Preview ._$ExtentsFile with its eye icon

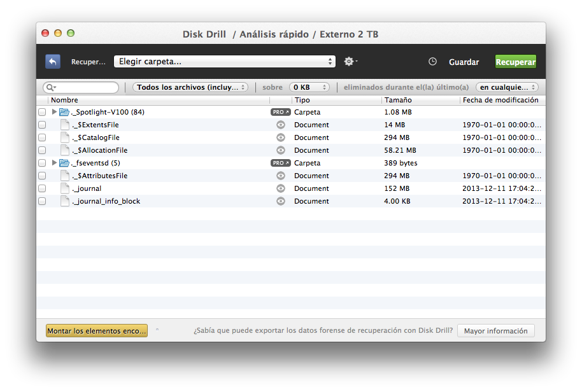281,125
